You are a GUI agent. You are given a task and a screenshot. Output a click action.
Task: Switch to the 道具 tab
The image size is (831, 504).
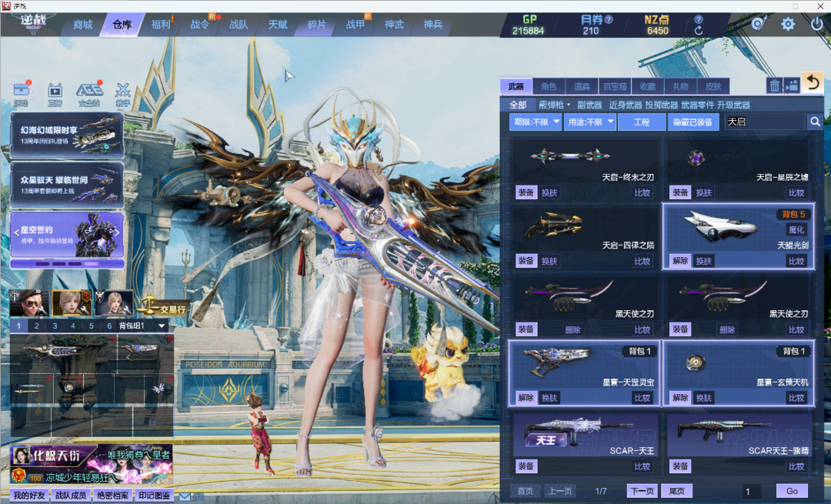coord(582,86)
